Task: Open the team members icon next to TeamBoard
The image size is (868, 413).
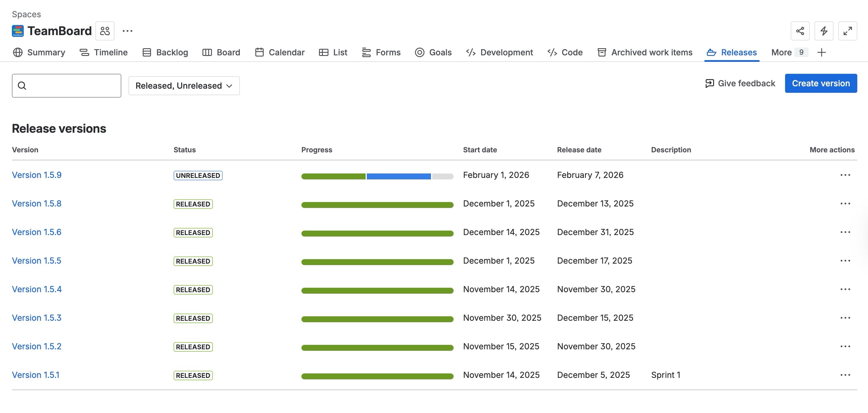Action: [x=105, y=31]
